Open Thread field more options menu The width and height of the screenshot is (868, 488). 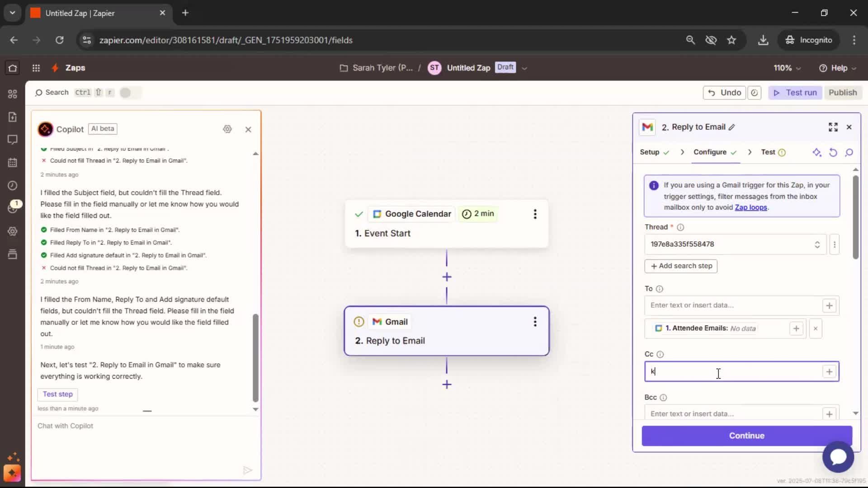pyautogui.click(x=835, y=244)
